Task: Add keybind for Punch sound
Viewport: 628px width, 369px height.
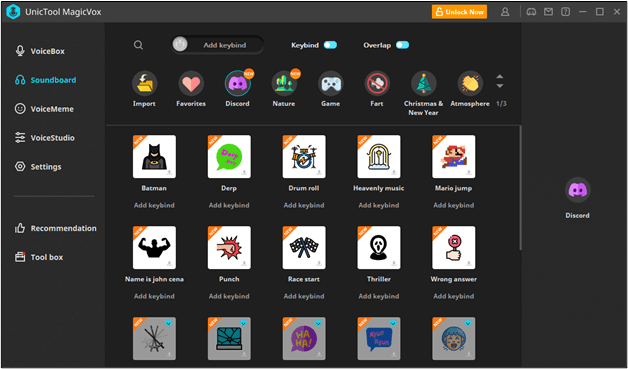Action: point(229,296)
